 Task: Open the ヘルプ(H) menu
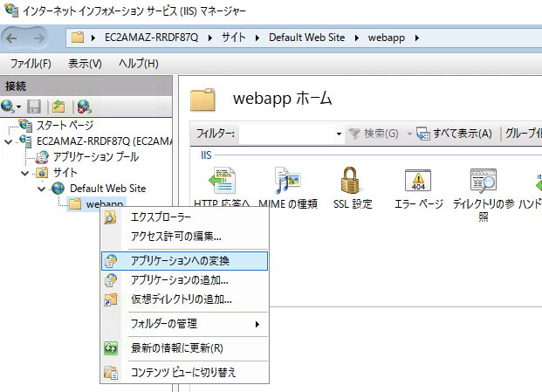[x=138, y=64]
